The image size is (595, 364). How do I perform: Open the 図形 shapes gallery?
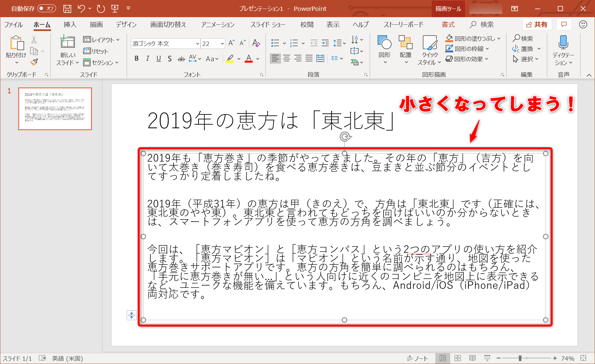pyautogui.click(x=385, y=50)
